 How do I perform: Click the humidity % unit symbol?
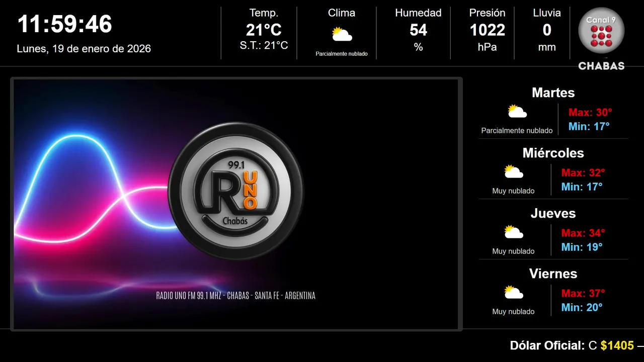tap(418, 47)
